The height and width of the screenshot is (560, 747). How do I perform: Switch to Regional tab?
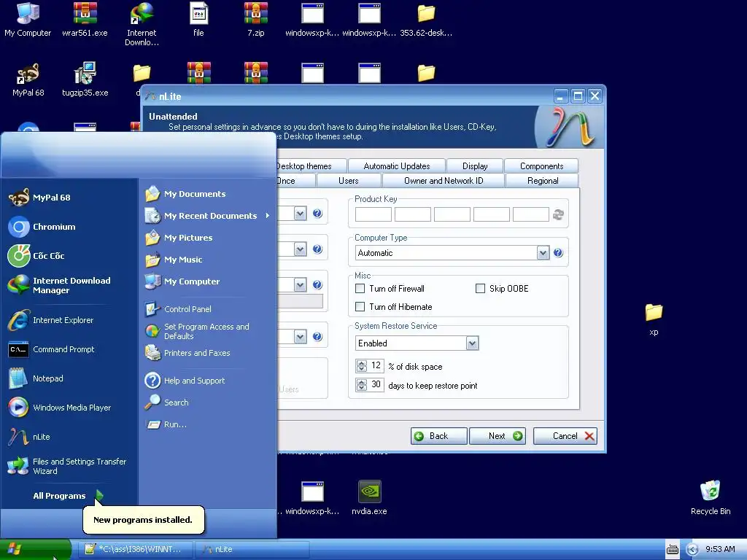point(543,181)
